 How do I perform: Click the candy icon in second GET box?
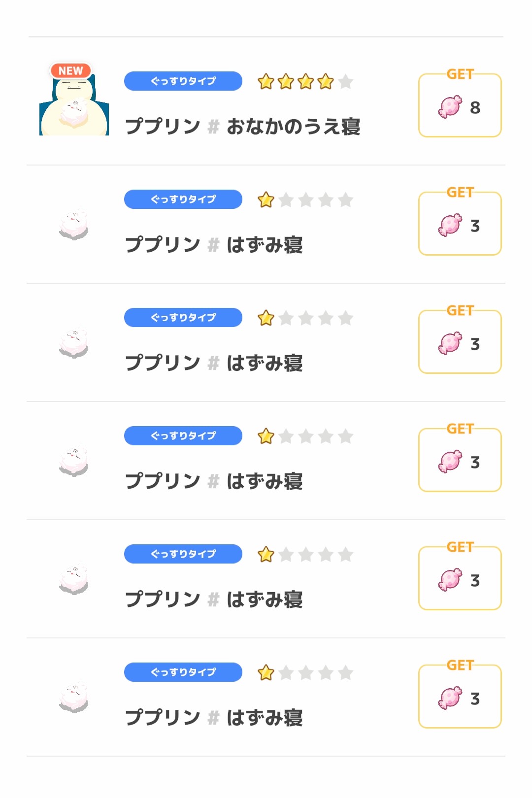tap(450, 225)
